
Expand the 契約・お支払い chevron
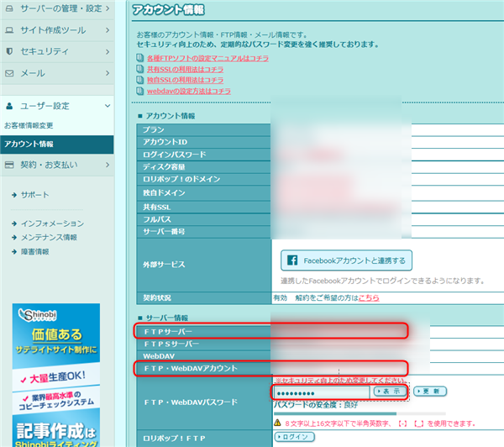click(108, 165)
